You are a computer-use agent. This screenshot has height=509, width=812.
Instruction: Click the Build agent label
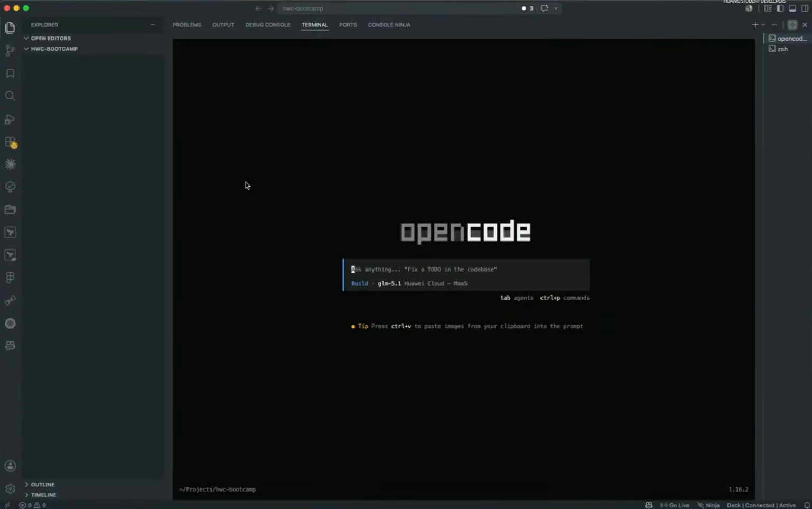click(x=359, y=283)
